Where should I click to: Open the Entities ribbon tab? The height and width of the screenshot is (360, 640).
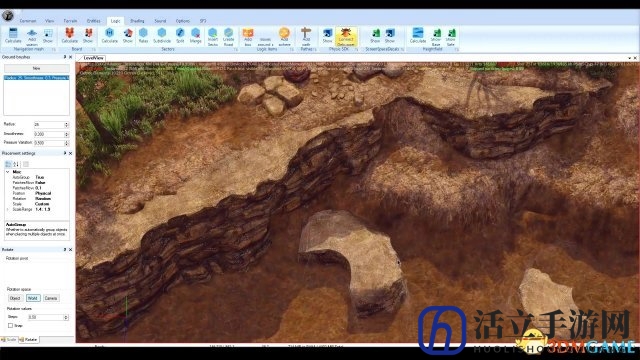pyautogui.click(x=93, y=21)
